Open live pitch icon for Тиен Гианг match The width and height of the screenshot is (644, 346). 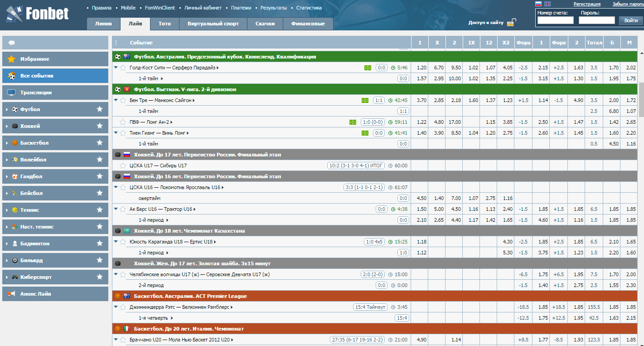click(365, 133)
